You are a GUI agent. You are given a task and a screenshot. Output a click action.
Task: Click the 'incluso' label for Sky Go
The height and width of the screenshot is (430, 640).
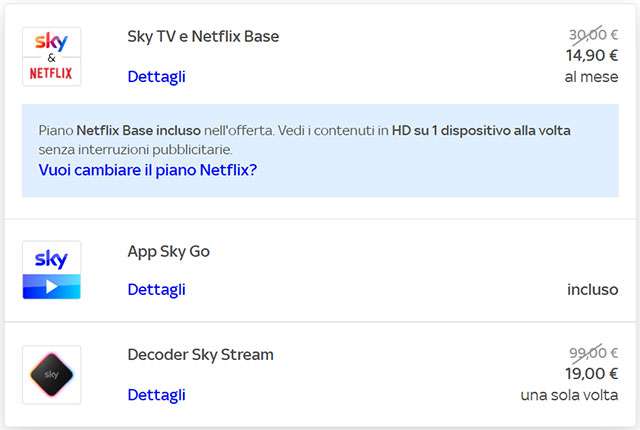tap(593, 290)
